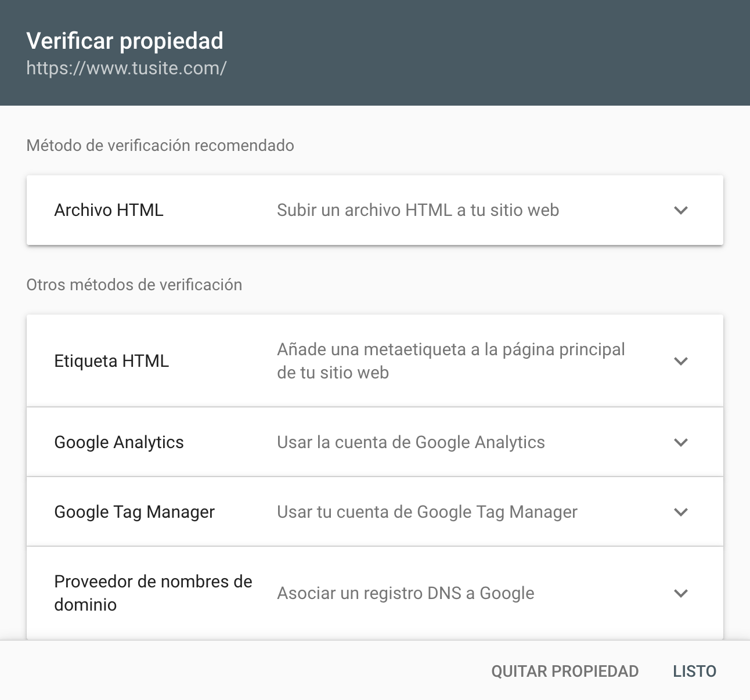Click "Usar tu cuenta de Google Tag Manager"
750x700 pixels.
427,512
